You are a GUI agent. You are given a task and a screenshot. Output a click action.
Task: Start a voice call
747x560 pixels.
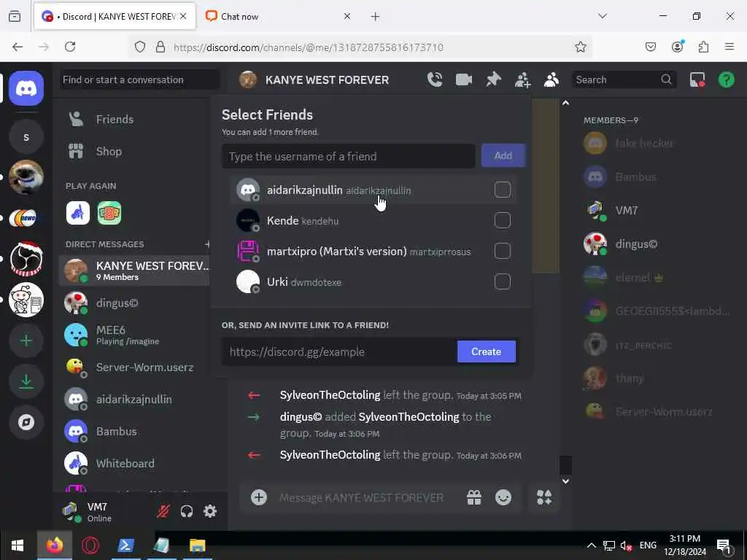435,79
